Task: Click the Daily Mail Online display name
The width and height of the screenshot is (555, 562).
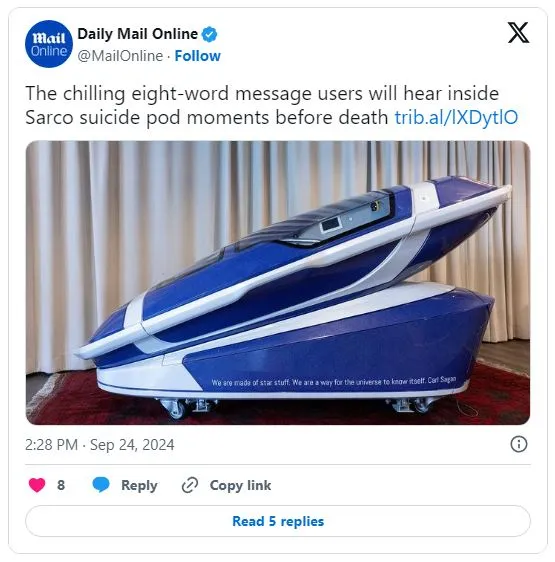Action: tap(137, 34)
